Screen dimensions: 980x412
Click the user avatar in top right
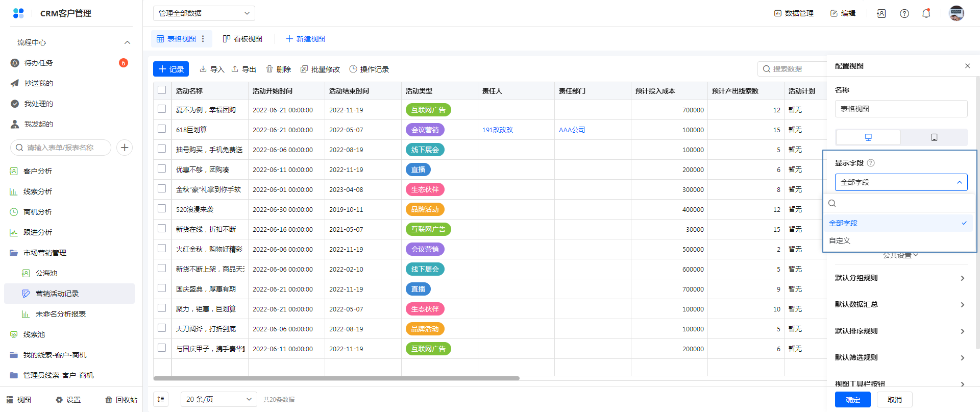[x=956, y=13]
